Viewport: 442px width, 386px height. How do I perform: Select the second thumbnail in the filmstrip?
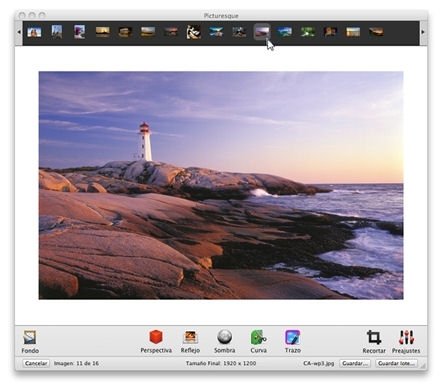[57, 32]
